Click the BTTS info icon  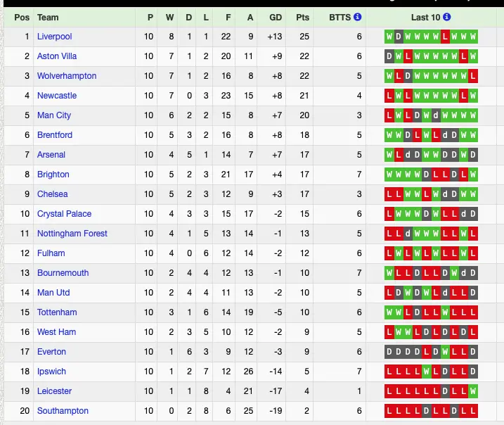(357, 17)
